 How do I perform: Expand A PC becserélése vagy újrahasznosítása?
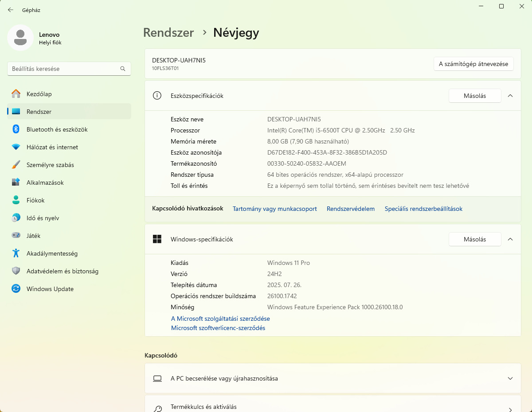coord(510,379)
